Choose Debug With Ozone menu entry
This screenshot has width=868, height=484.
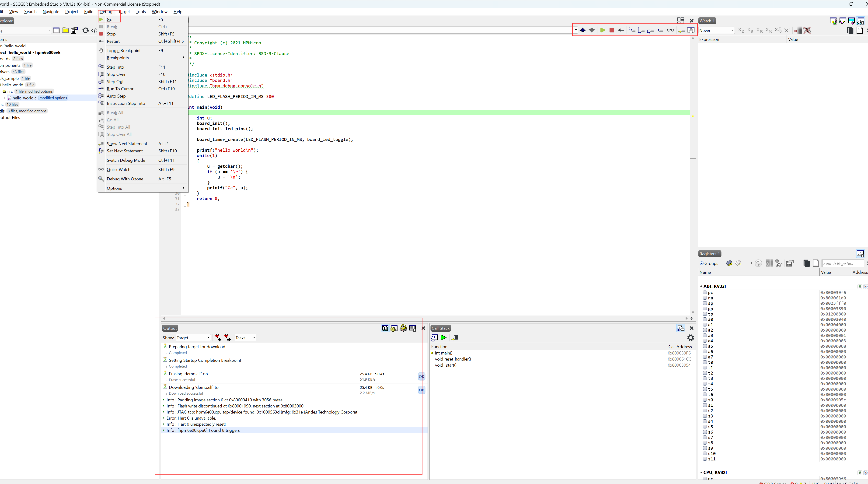[125, 179]
